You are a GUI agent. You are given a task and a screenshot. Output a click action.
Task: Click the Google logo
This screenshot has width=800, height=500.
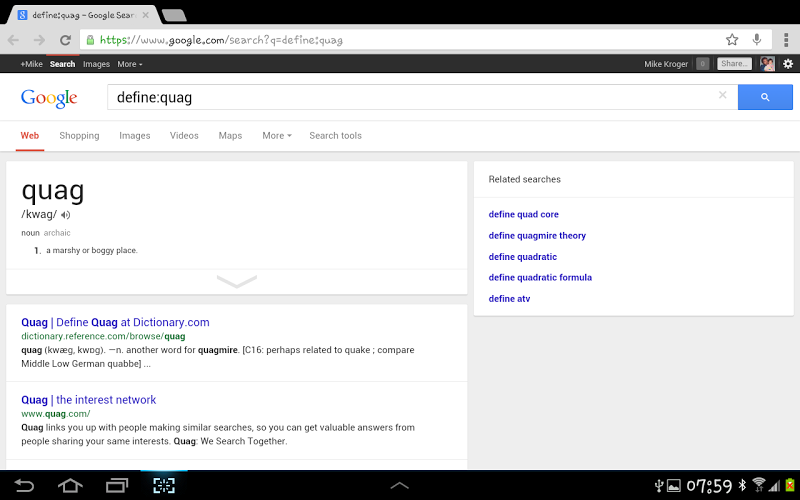point(49,98)
